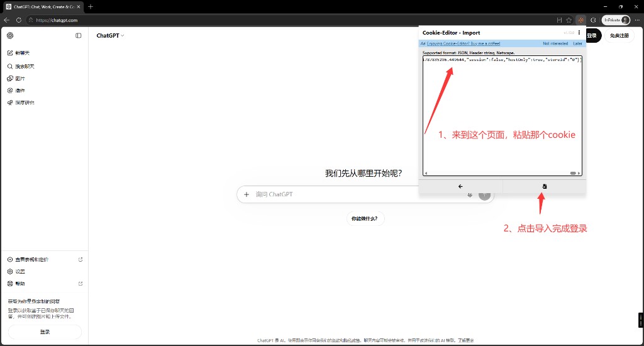Click the ChatGPT logo in sidebar
The width and height of the screenshot is (644, 346).
point(10,36)
